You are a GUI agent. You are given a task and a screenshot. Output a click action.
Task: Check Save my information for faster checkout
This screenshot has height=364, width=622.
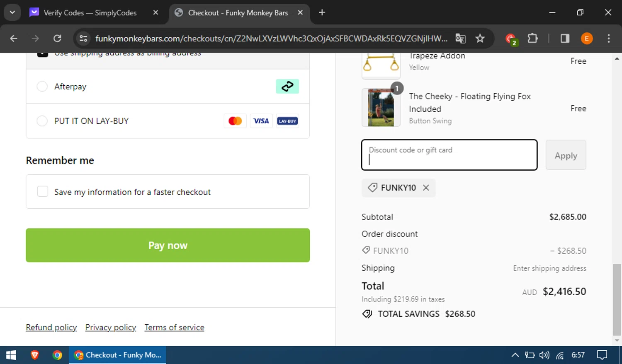click(43, 191)
